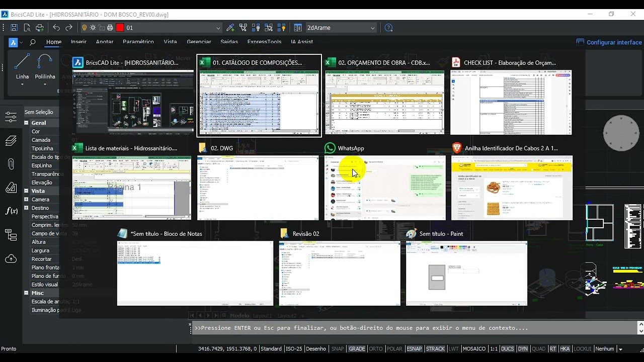This screenshot has height=362, width=644.
Task: Open the ExpressTools ribbon tab
Action: coord(264,42)
